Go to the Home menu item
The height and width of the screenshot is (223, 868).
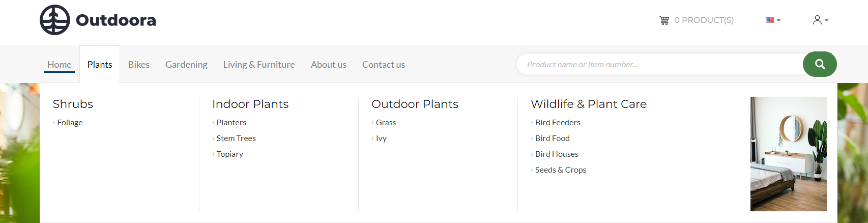tap(60, 65)
